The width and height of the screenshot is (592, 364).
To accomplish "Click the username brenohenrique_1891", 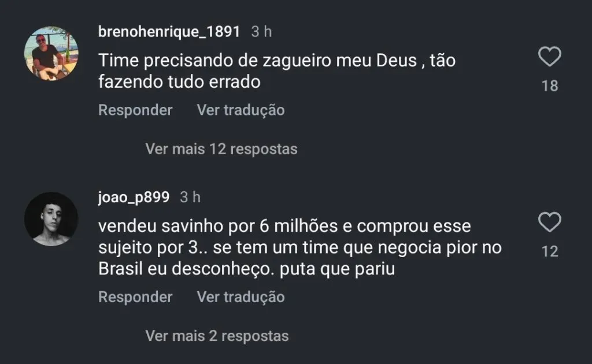I will coord(169,32).
